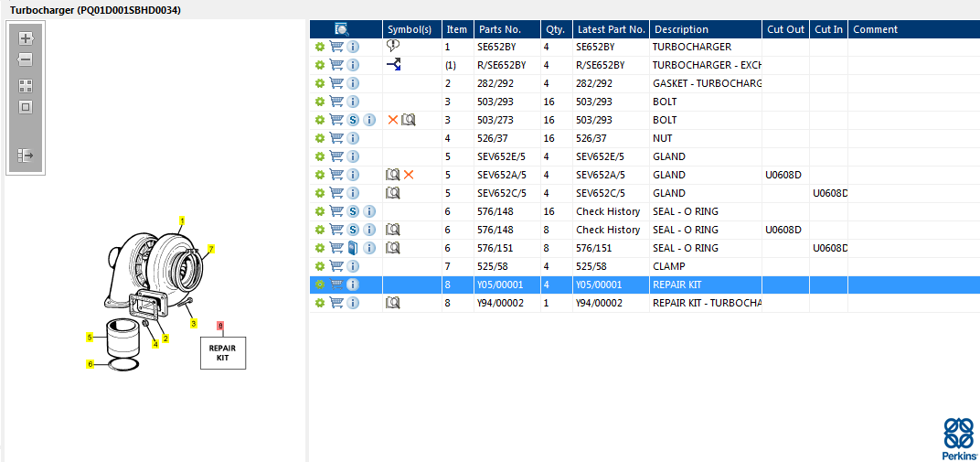Image resolution: width=980 pixels, height=462 pixels.
Task: Click the Latest Part No. column header
Action: [x=612, y=29]
